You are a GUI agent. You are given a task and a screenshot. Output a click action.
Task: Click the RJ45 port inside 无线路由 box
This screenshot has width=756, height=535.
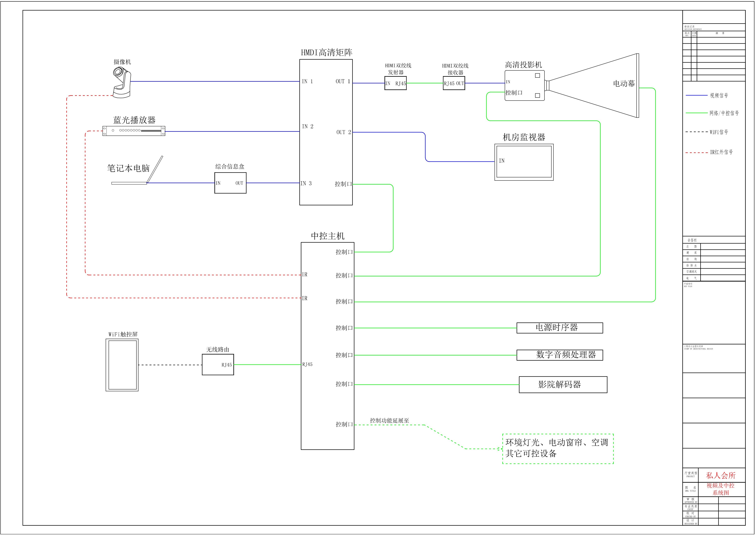[226, 365]
